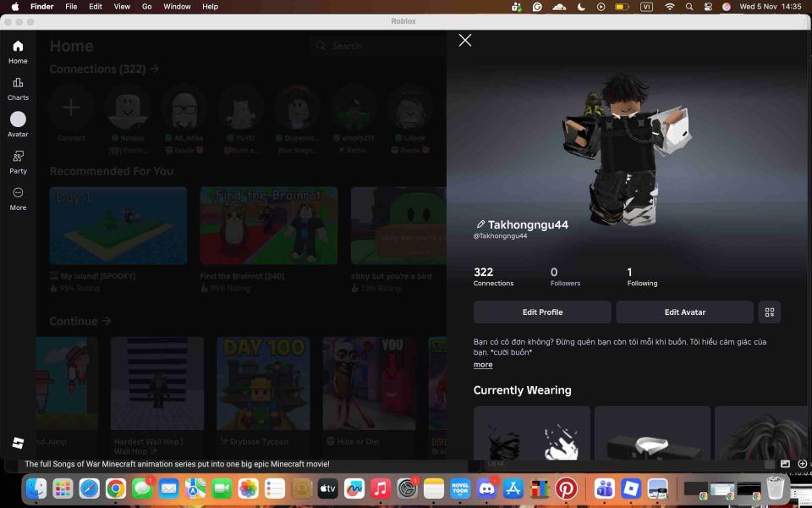
Task: Open the Window menu in the menu bar
Action: [x=176, y=6]
